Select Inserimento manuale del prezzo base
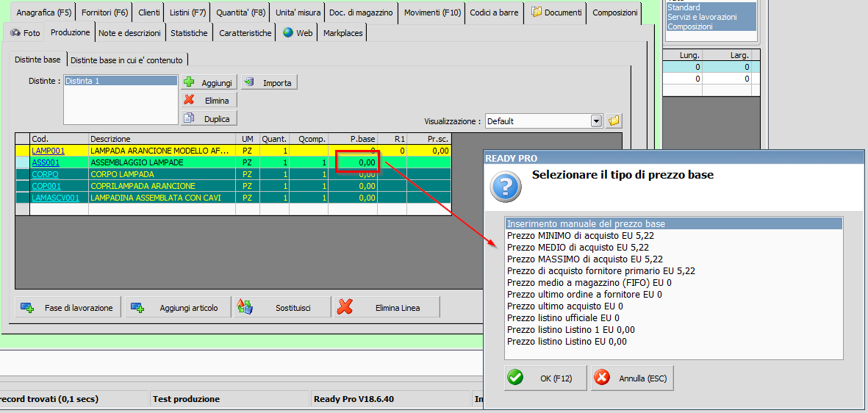This screenshot has height=413, width=868. coord(673,223)
